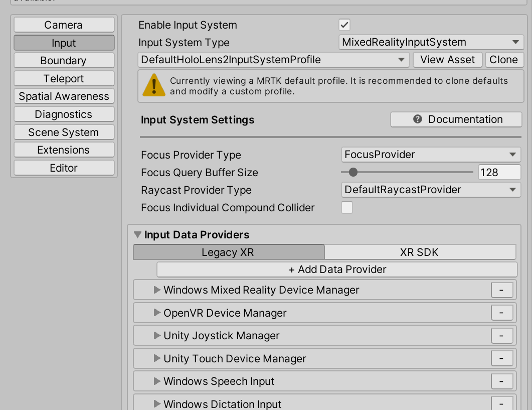532x410 pixels.
Task: Expand Windows Speech Input
Action: coord(157,381)
